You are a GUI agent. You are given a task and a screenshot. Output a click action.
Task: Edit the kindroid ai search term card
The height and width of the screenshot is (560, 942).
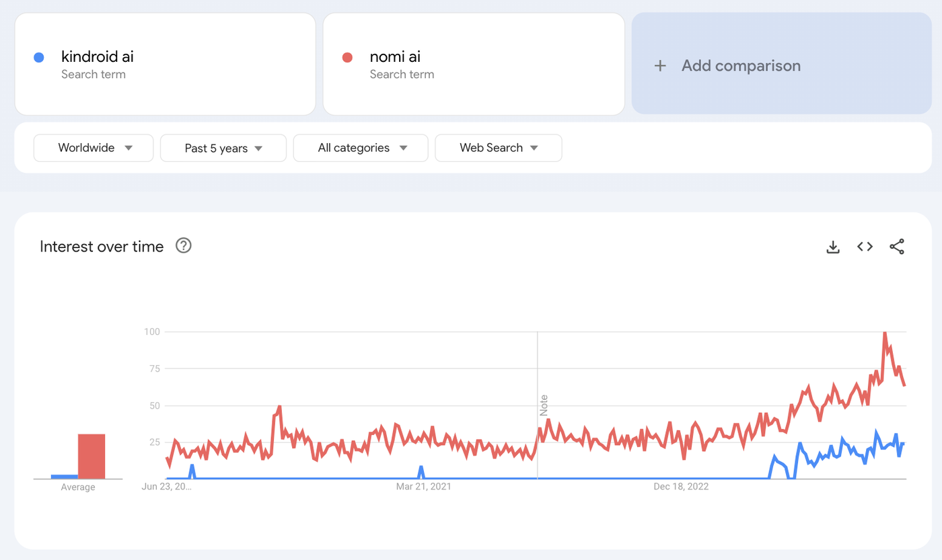click(x=165, y=64)
